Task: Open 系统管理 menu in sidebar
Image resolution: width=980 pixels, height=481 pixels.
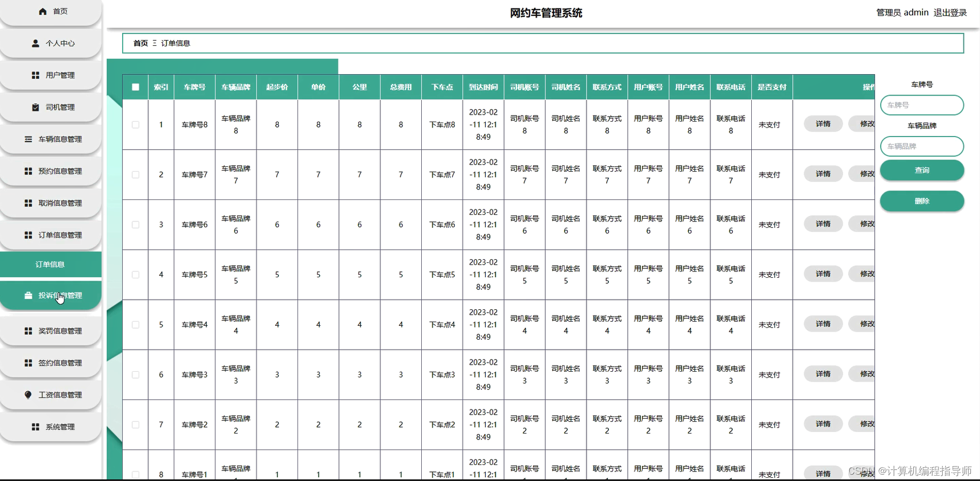Action: (51, 427)
